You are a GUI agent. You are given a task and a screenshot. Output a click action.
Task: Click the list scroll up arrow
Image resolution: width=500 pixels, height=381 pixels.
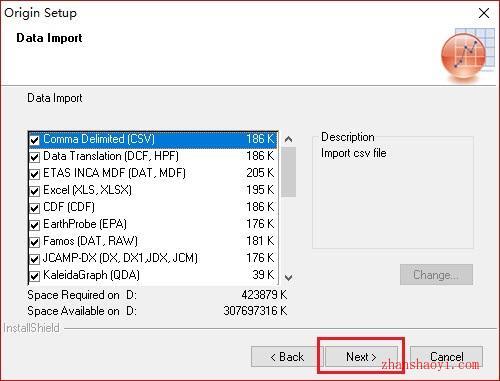[x=289, y=139]
